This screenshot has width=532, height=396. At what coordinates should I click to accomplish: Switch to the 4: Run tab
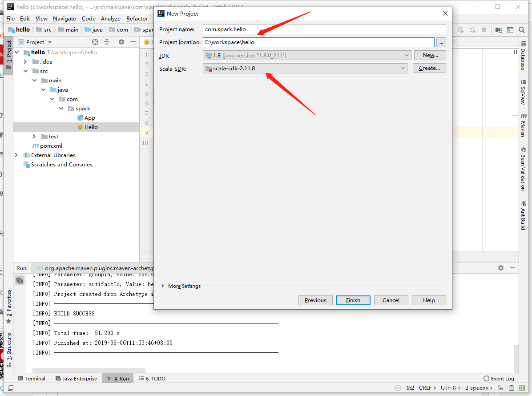118,378
